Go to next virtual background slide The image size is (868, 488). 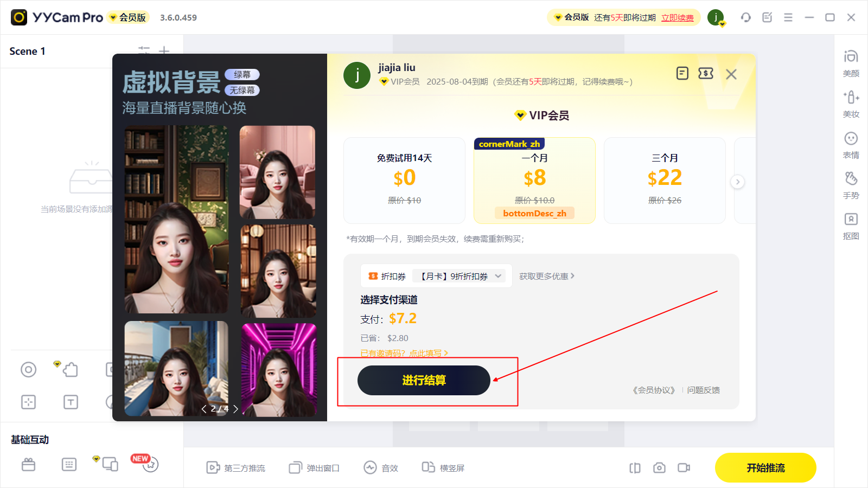pyautogui.click(x=236, y=409)
